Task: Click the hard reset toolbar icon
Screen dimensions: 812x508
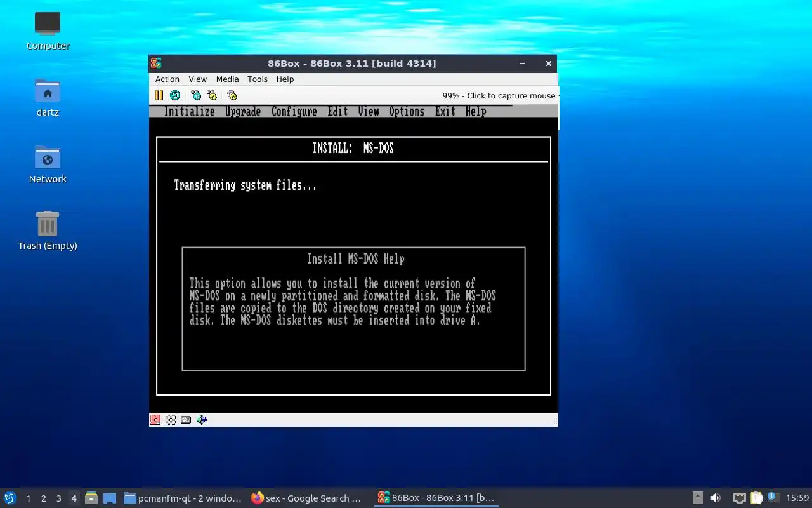Action: (x=175, y=95)
